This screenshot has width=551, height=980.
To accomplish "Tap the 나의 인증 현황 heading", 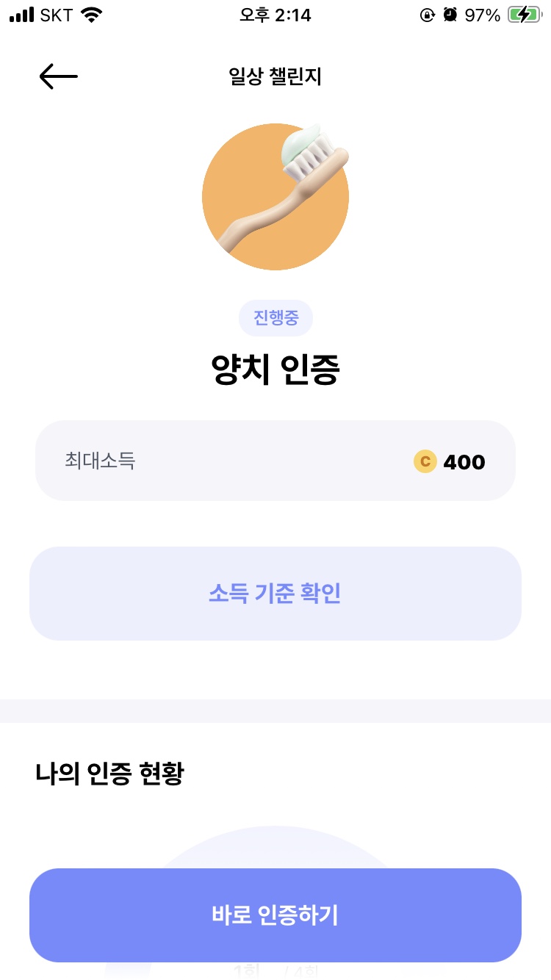I will pos(109,774).
